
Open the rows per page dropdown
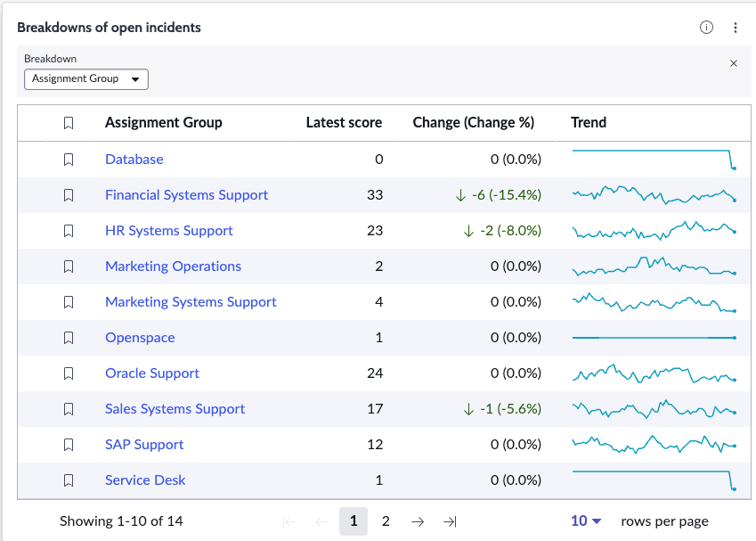tap(586, 521)
